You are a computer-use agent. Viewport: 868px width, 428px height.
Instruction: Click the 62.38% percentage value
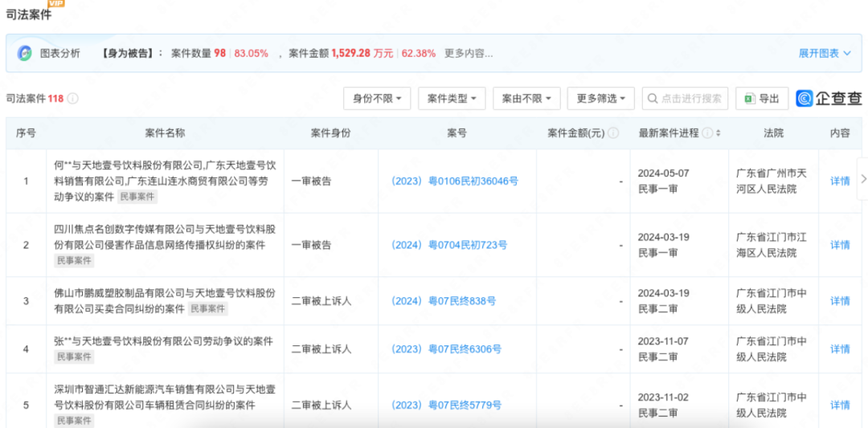[x=419, y=54]
